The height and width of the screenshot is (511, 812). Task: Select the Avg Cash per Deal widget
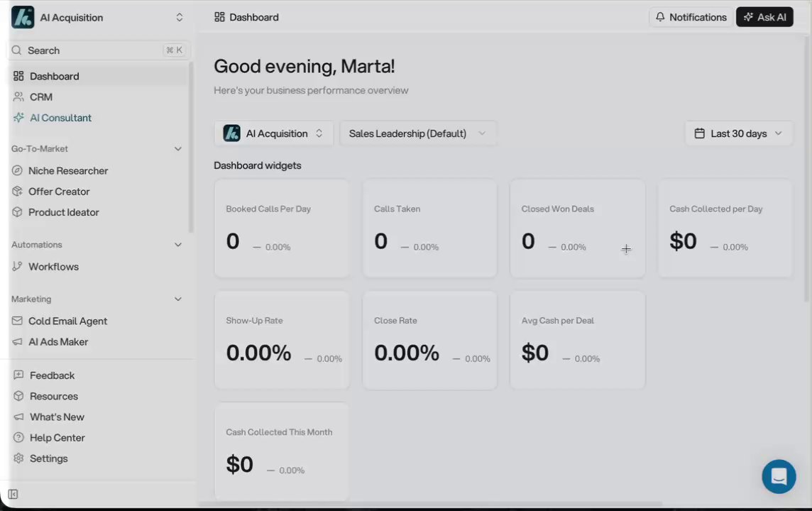[577, 340]
